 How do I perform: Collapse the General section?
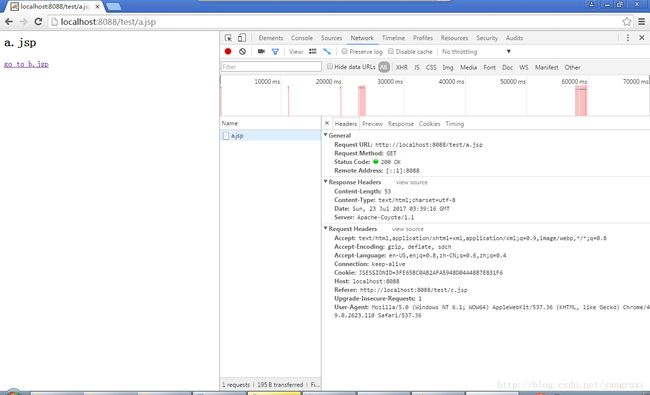325,135
